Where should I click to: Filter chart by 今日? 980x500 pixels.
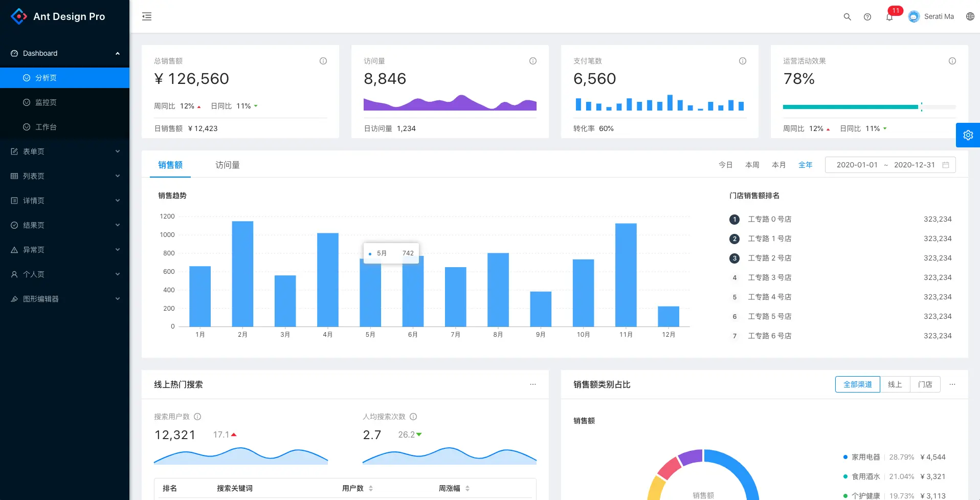pyautogui.click(x=726, y=165)
